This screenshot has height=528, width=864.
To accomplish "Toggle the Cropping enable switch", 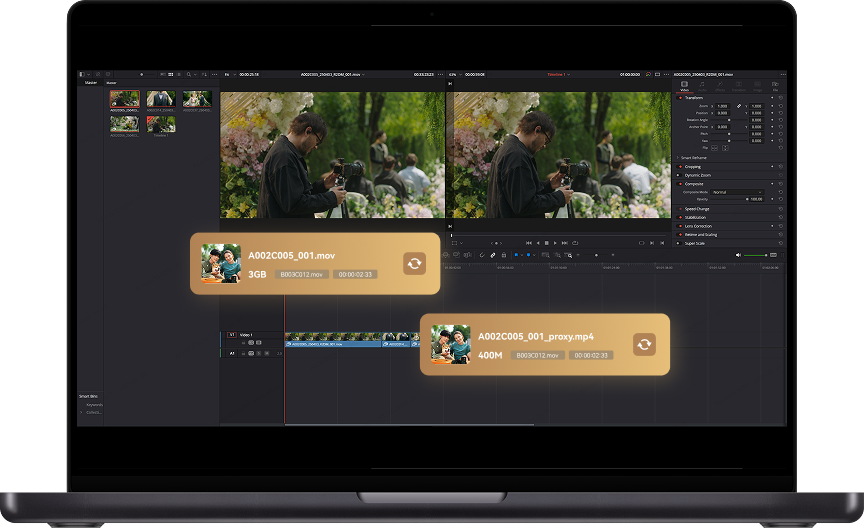I will pyautogui.click(x=680, y=166).
